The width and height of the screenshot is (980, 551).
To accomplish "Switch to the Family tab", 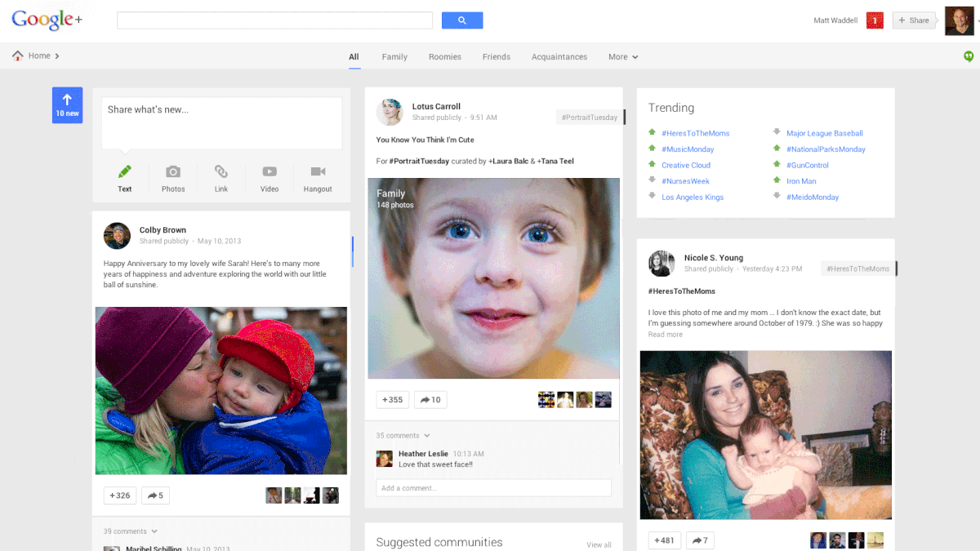I will click(394, 57).
